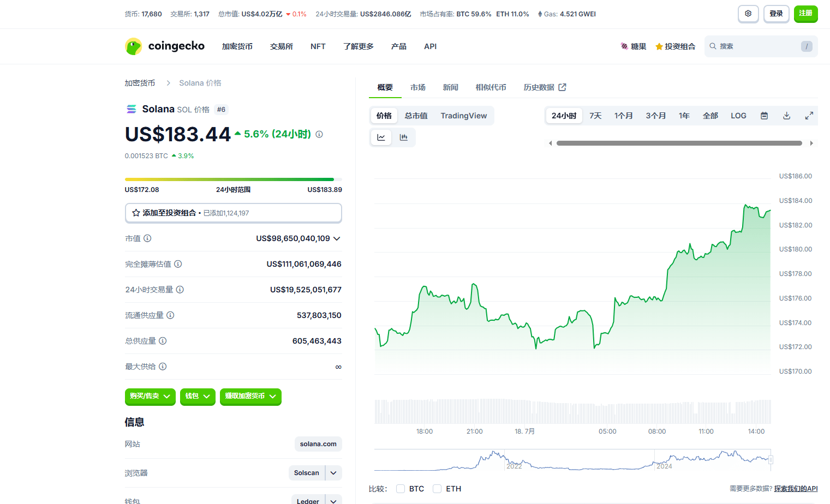The height and width of the screenshot is (504, 830).
Task: Switch to 市场 tab
Action: pyautogui.click(x=418, y=87)
